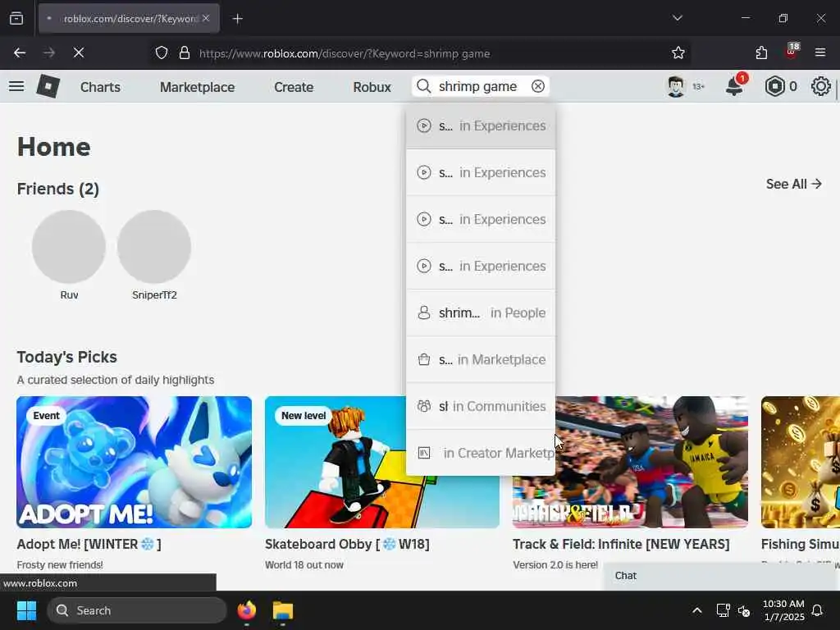The width and height of the screenshot is (840, 630).
Task: Open friend SniperTf2's avatar
Action: (153, 246)
